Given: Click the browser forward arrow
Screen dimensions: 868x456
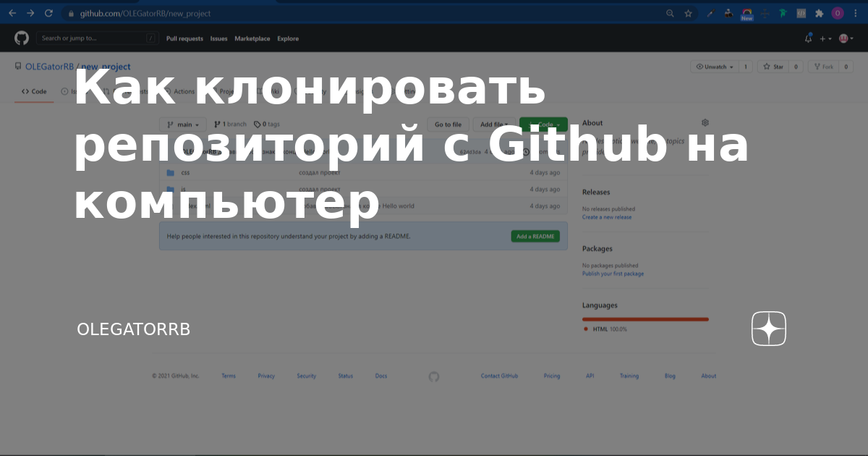Looking at the screenshot, I should coord(30,13).
